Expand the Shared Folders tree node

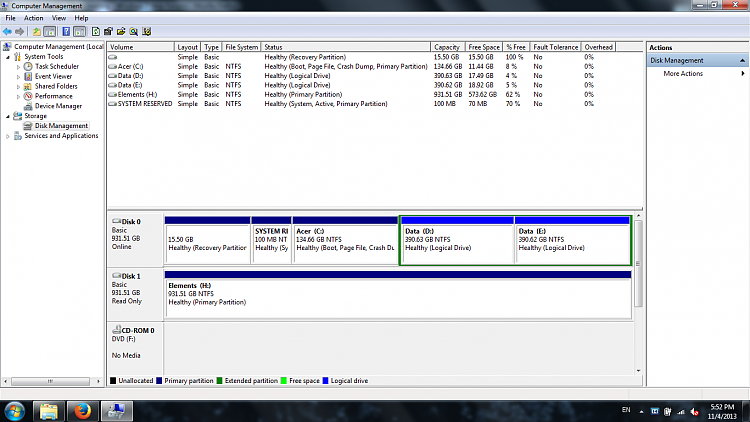[18, 87]
